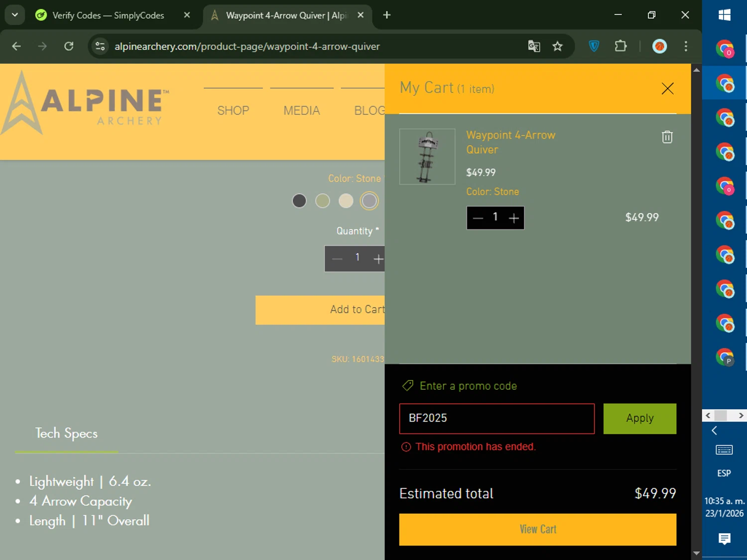Open the tab search dropdown
747x560 pixels.
point(15,15)
